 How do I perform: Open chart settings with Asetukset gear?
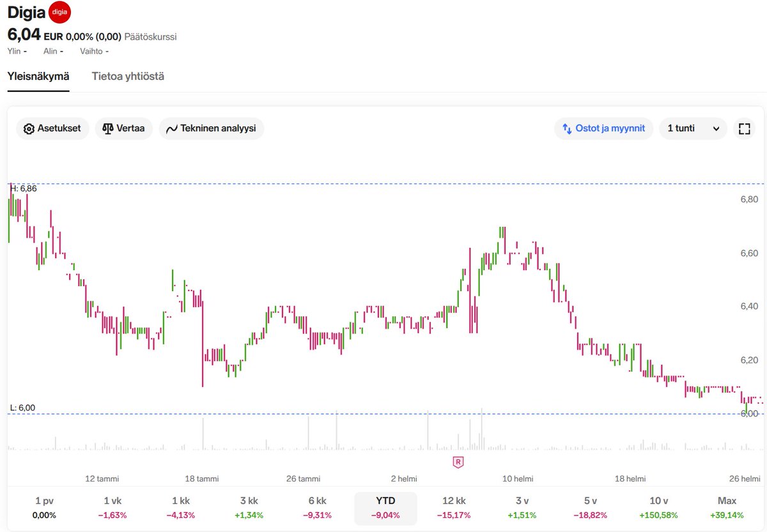(x=52, y=128)
